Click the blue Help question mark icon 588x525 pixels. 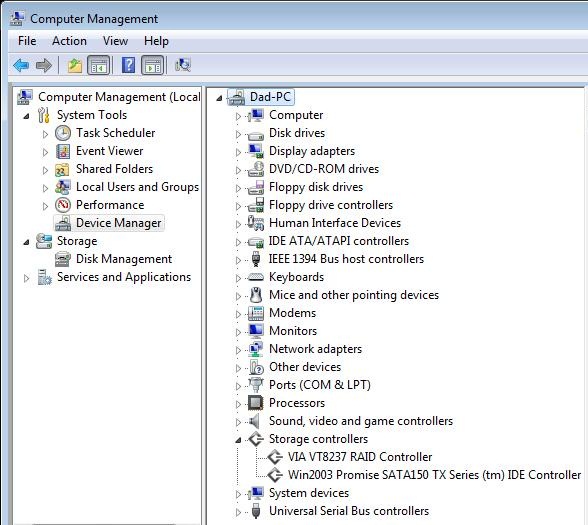tap(128, 65)
